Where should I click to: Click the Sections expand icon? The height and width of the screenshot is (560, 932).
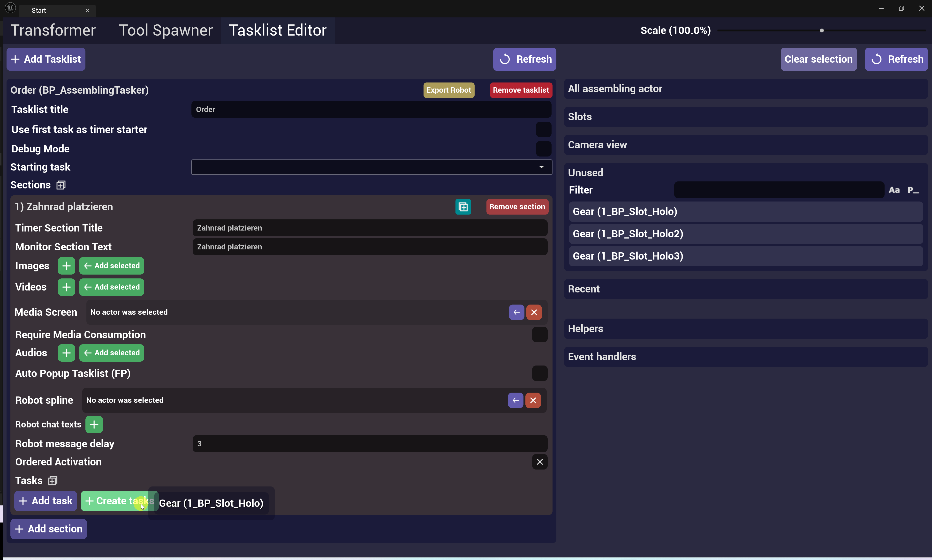61,185
